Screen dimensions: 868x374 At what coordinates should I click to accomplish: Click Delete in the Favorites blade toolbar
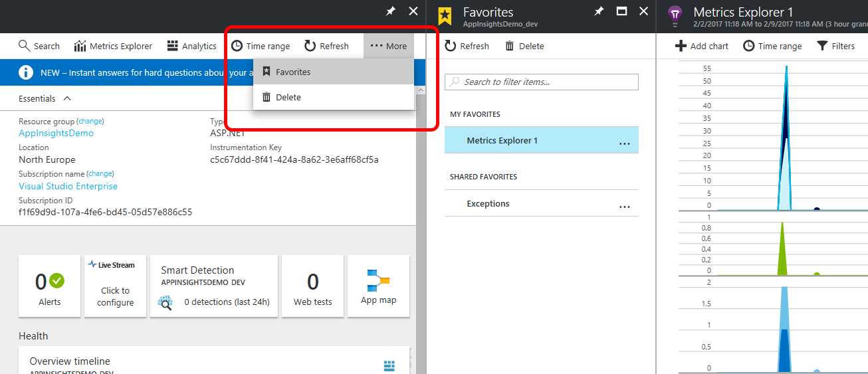click(x=524, y=46)
